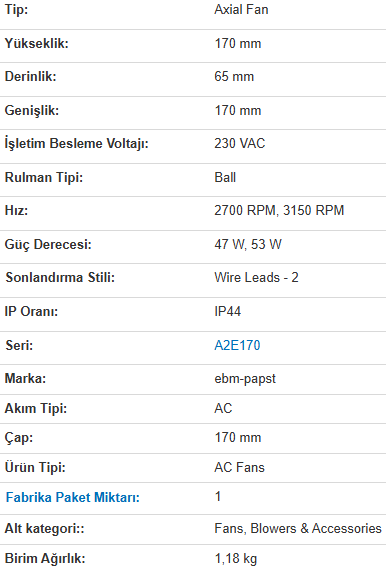This screenshot has height=566, width=386.
Task: Select the Çap 170 mm value
Action: click(238, 437)
